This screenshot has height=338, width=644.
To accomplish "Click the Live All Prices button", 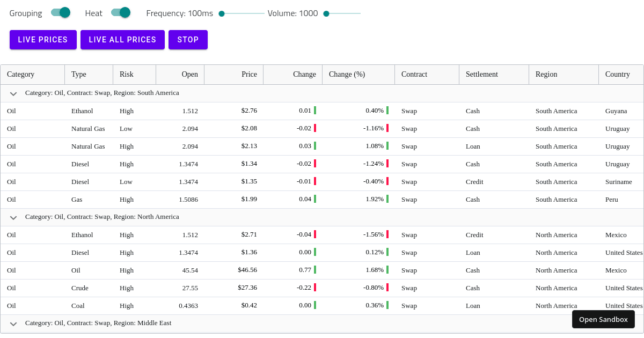I will pos(122,40).
